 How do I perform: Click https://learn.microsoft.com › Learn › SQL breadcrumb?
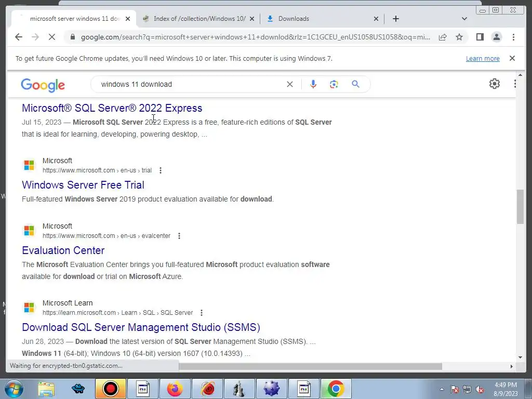117,313
